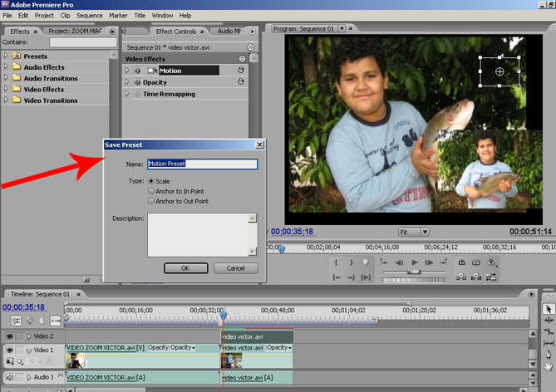Expand the Motion effect properties

tap(128, 71)
